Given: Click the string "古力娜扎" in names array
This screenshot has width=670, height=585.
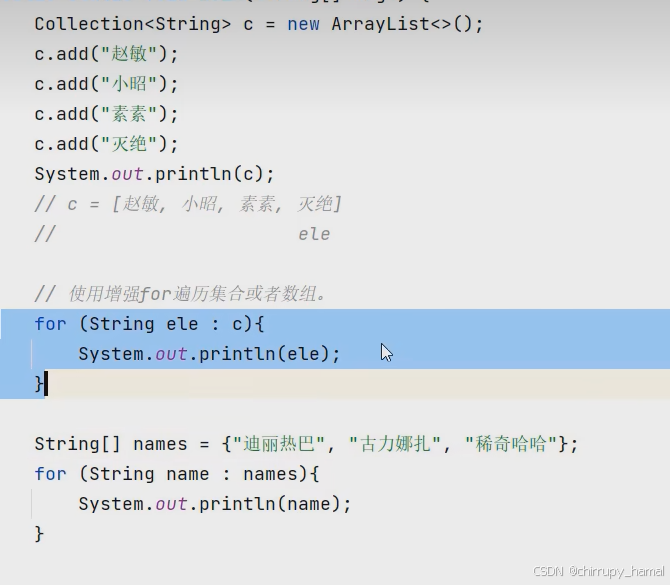Looking at the screenshot, I should click(395, 444).
